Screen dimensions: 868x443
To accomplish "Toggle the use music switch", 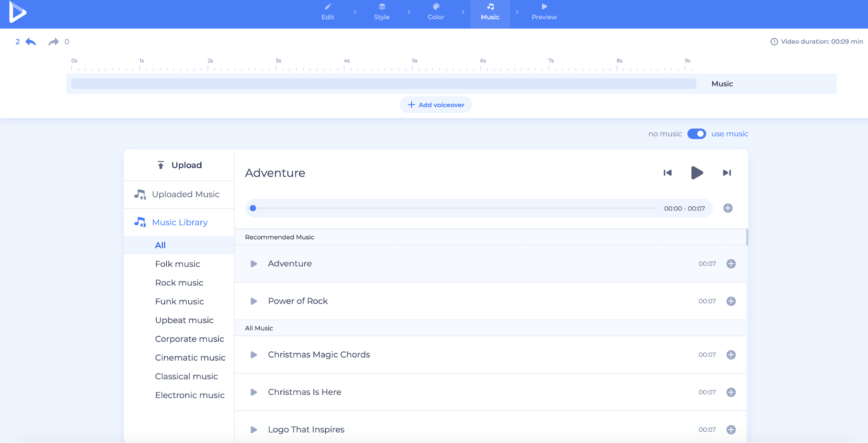I will click(696, 134).
